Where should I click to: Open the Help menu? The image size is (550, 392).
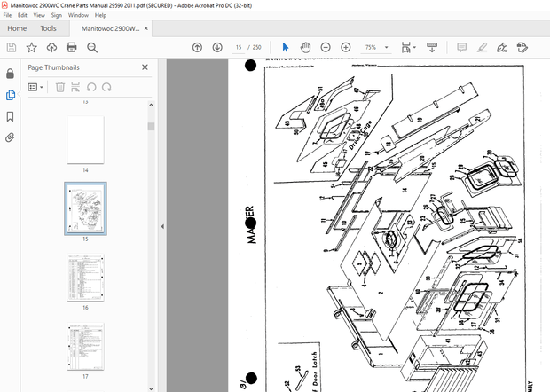coord(100,15)
